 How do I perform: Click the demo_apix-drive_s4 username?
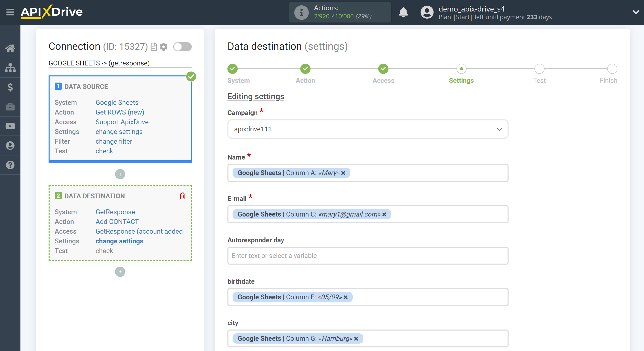(x=471, y=9)
